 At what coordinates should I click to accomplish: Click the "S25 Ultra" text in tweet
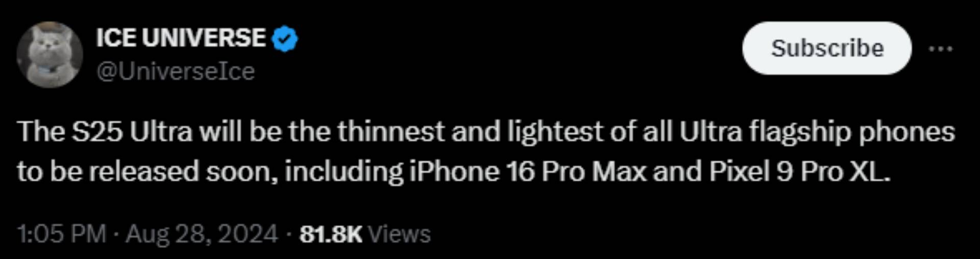132,132
